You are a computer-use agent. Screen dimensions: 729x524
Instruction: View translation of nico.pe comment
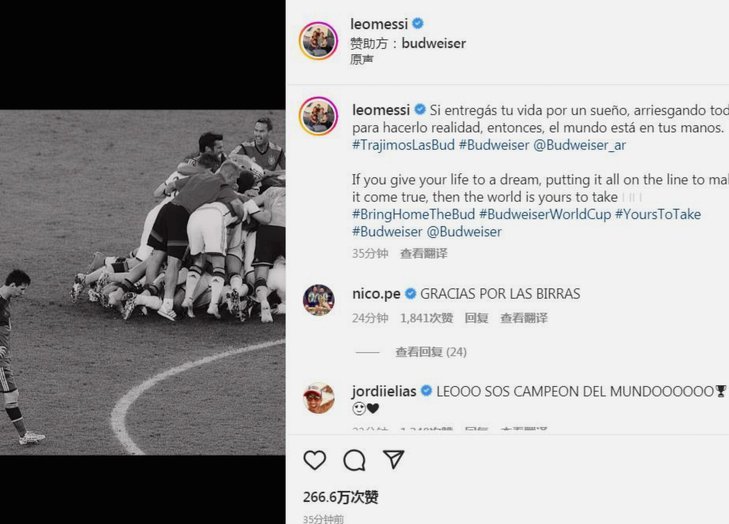point(524,318)
